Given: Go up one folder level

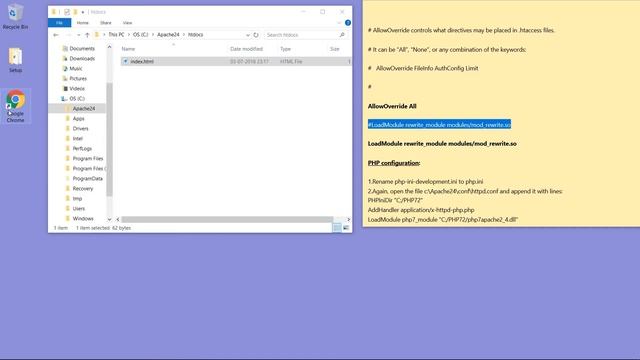Looking at the screenshot, I should pyautogui.click(x=87, y=35).
